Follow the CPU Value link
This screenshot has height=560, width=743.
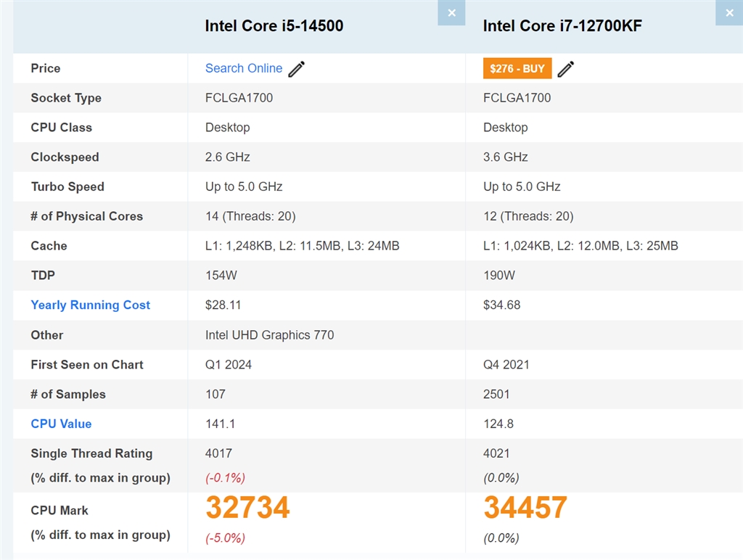pyautogui.click(x=61, y=424)
